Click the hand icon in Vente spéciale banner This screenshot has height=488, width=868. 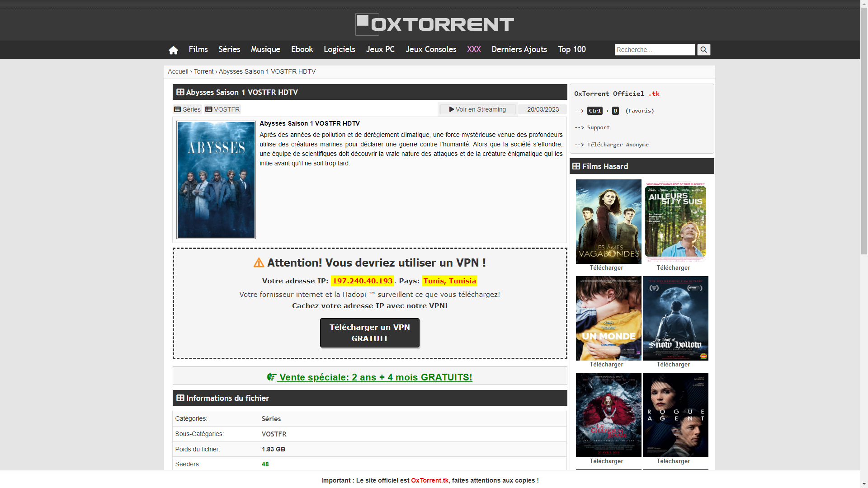[271, 377]
